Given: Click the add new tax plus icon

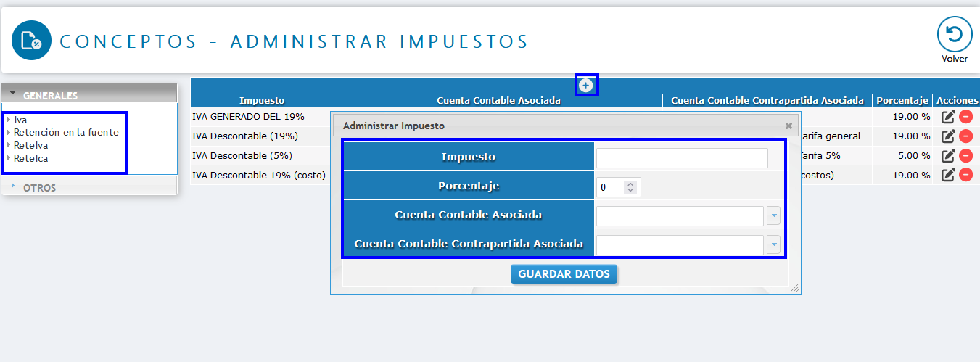Looking at the screenshot, I should click(586, 86).
